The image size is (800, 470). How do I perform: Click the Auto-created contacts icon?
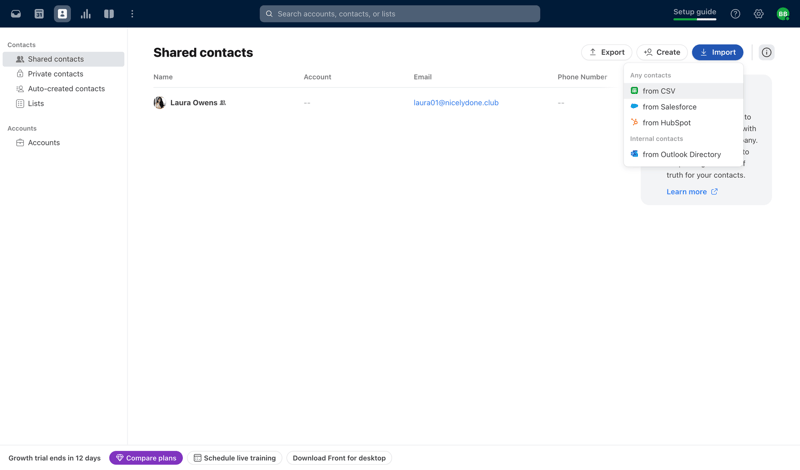[20, 88]
